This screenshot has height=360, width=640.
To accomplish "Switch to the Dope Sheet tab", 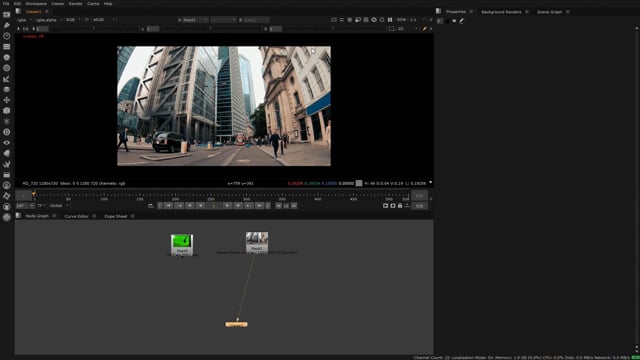I will pyautogui.click(x=116, y=216).
